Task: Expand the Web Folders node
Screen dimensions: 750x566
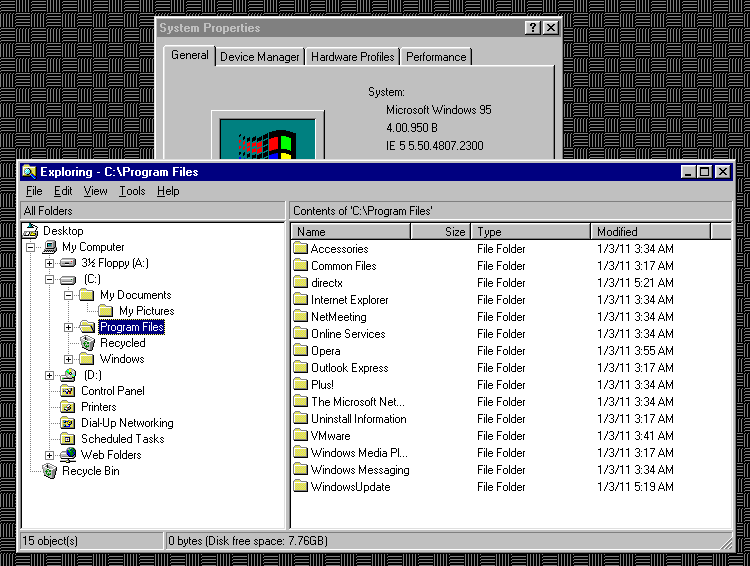Action: point(50,455)
